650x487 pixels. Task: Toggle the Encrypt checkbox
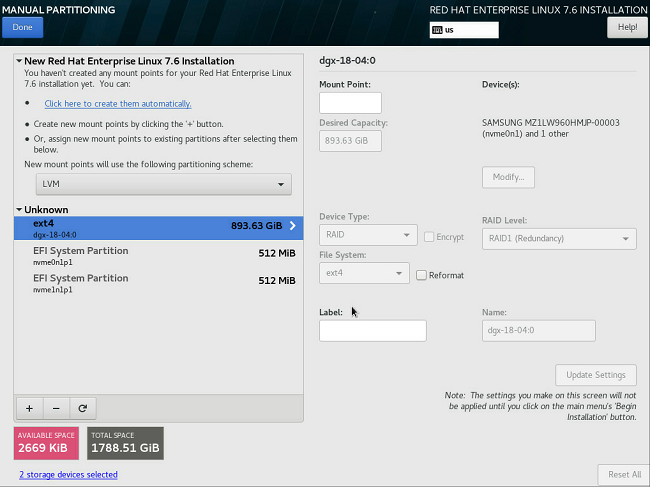tap(429, 237)
